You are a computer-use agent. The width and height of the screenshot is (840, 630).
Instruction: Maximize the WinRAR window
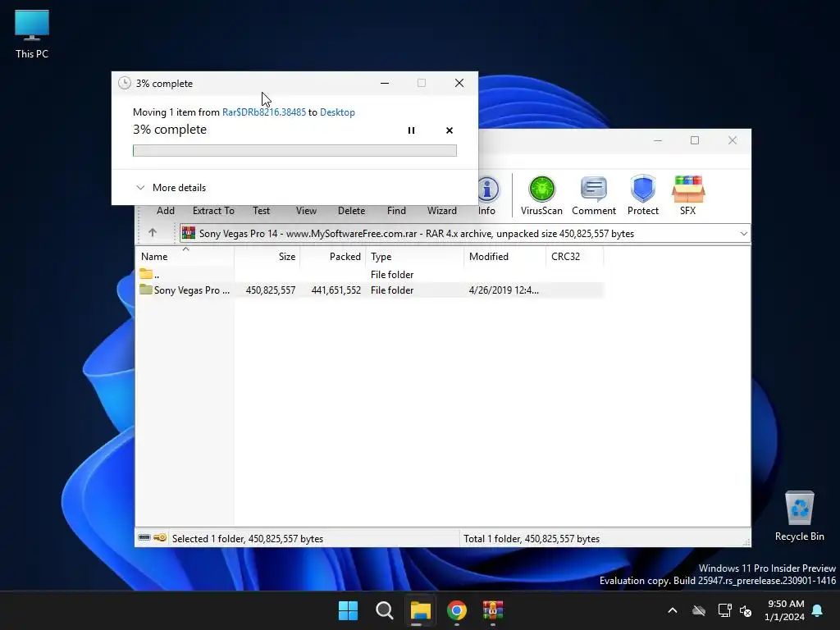point(695,140)
